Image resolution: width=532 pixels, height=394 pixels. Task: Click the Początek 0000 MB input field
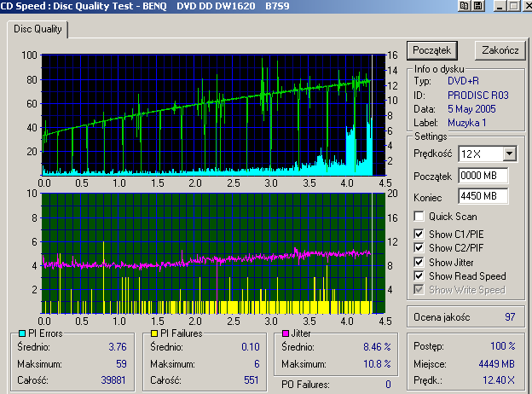point(483,176)
